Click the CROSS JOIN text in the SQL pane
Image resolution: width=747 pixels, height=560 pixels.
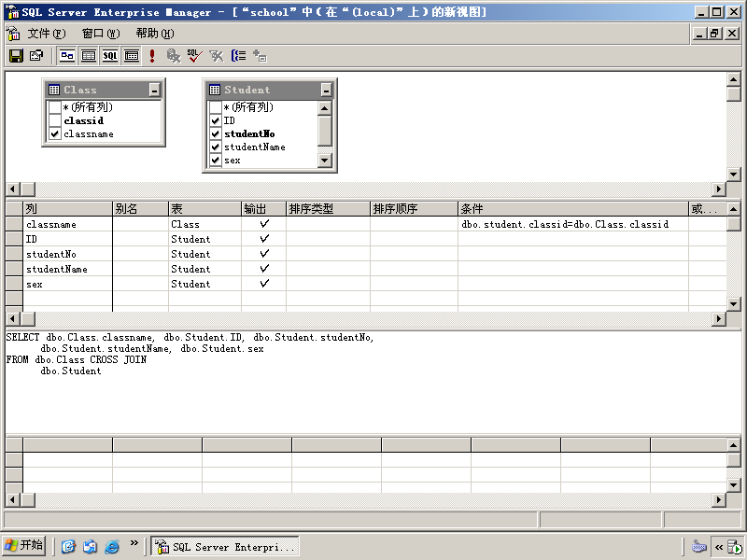[x=119, y=359]
